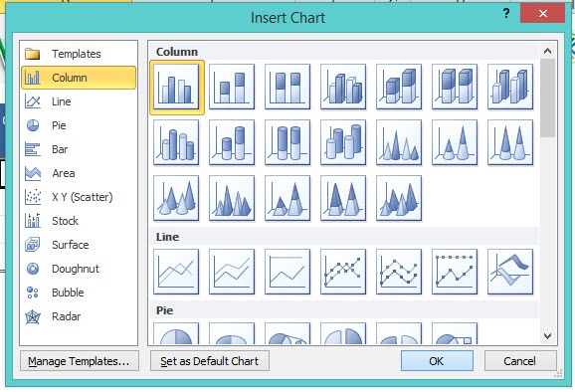Image resolution: width=575 pixels, height=392 pixels.
Task: Click the scroll up arrow in chart gallery
Action: click(x=547, y=51)
